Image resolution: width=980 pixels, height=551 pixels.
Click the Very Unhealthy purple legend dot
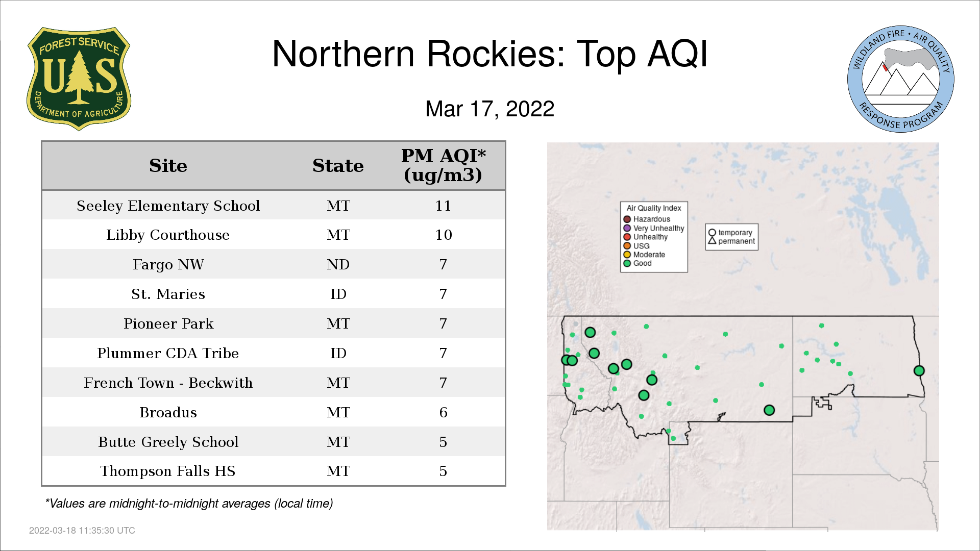coord(627,228)
